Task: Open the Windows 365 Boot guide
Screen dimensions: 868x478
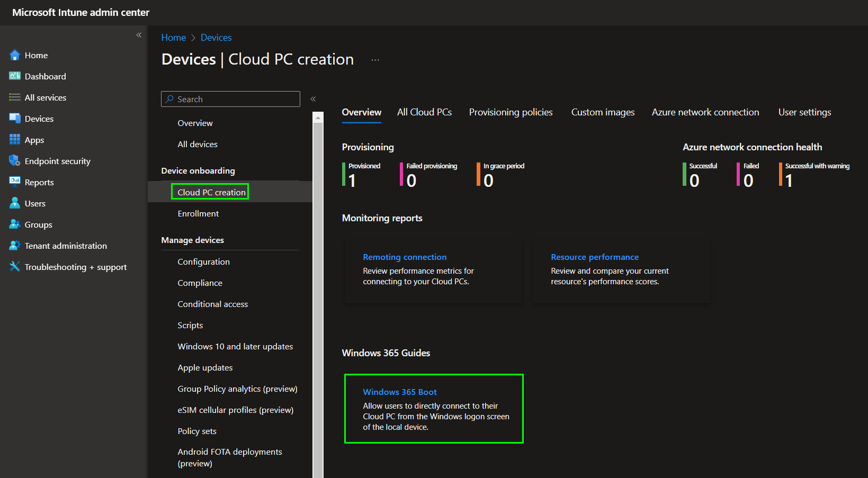Action: (400, 392)
